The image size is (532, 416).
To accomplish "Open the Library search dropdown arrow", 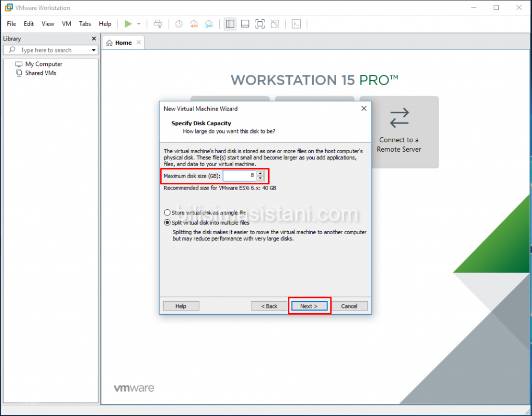I will pyautogui.click(x=94, y=50).
